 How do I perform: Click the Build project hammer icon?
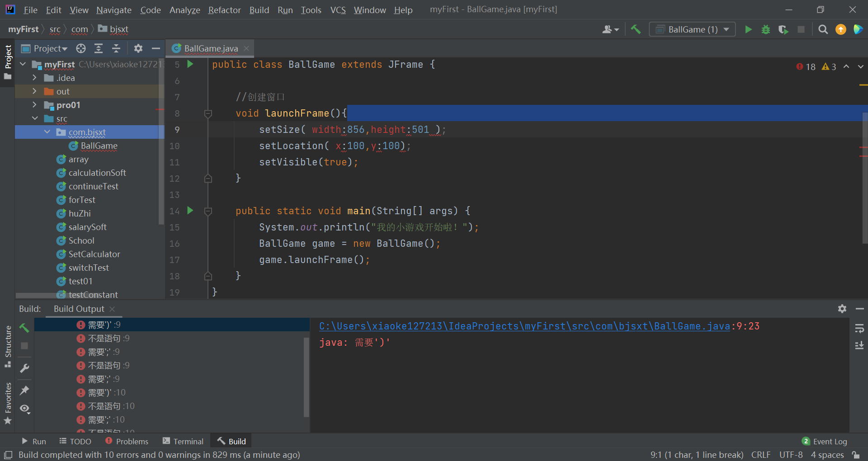click(x=636, y=29)
